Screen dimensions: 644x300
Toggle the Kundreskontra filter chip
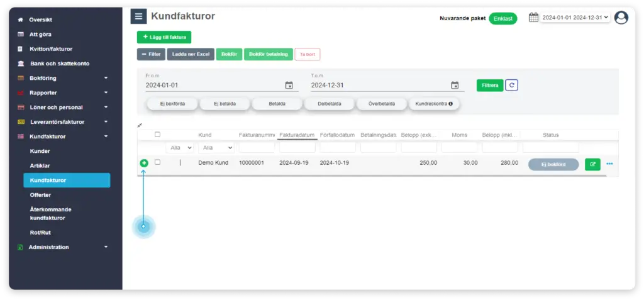pos(434,104)
